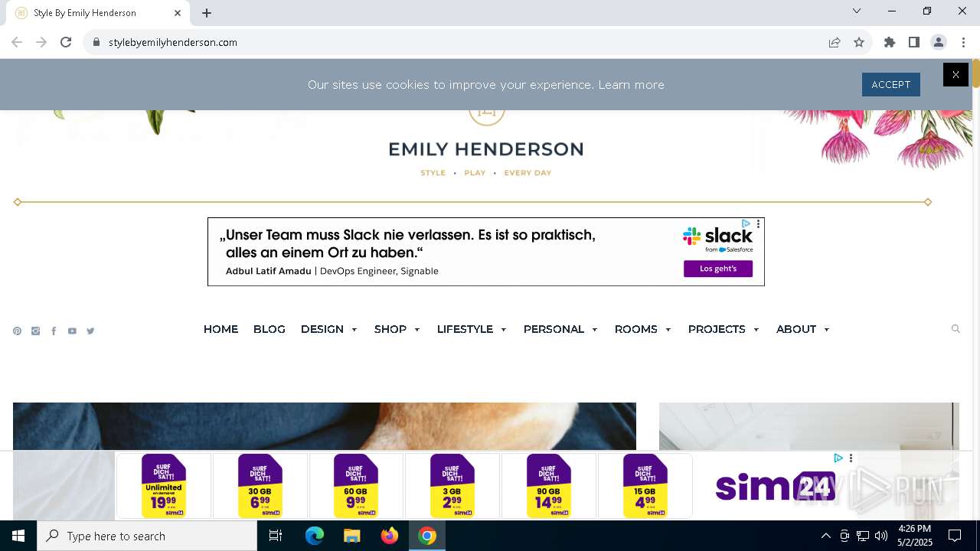Image resolution: width=980 pixels, height=551 pixels.
Task: Open the volume speaker tray icon
Action: tap(881, 536)
